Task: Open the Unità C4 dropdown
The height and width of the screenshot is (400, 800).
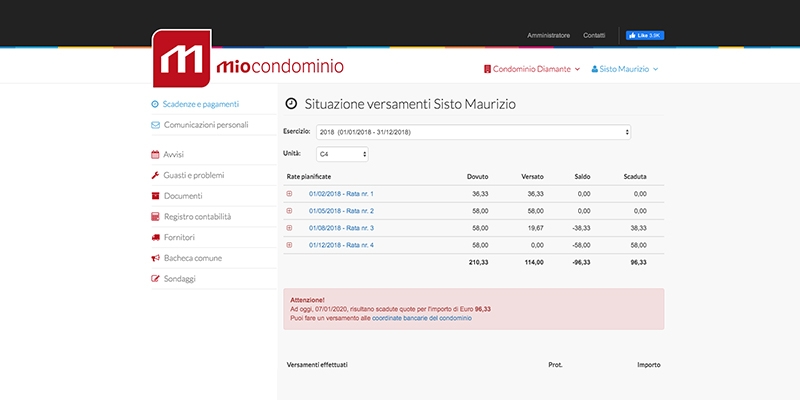Action: 342,154
